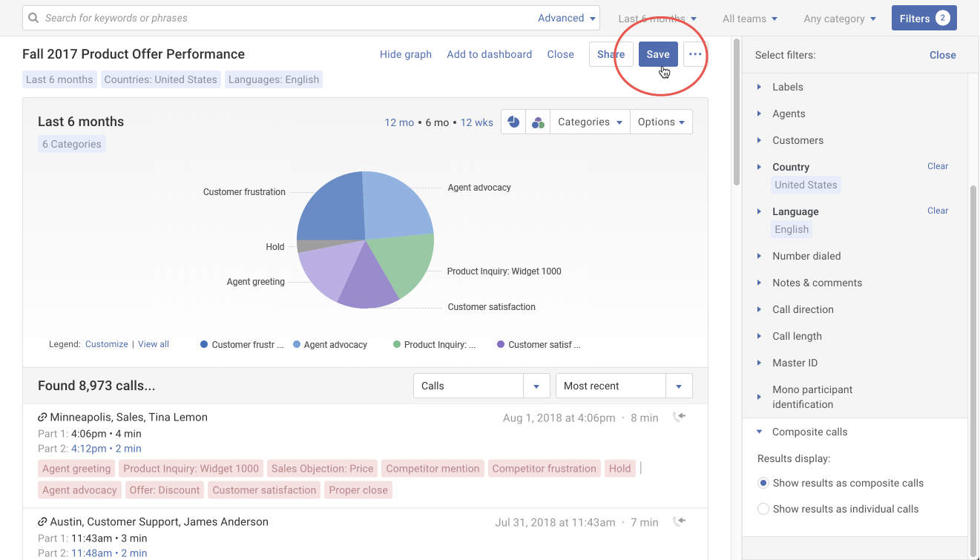This screenshot has height=560, width=980.
Task: Click the link icon beside Austin call
Action: pyautogui.click(x=42, y=522)
